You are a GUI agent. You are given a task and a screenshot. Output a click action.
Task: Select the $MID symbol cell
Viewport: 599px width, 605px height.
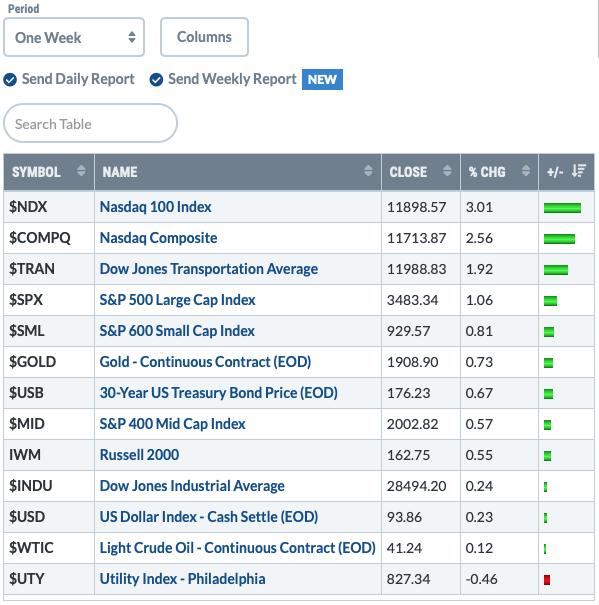[49, 424]
